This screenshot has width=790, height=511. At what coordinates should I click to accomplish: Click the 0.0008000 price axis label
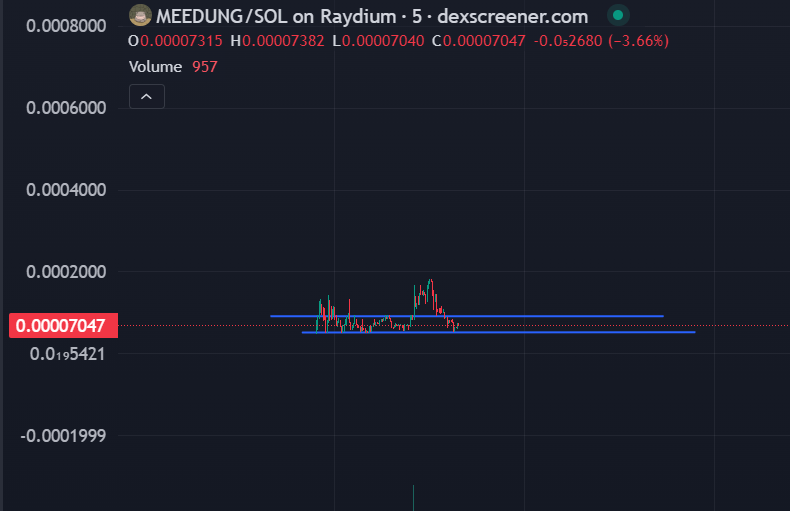66,26
